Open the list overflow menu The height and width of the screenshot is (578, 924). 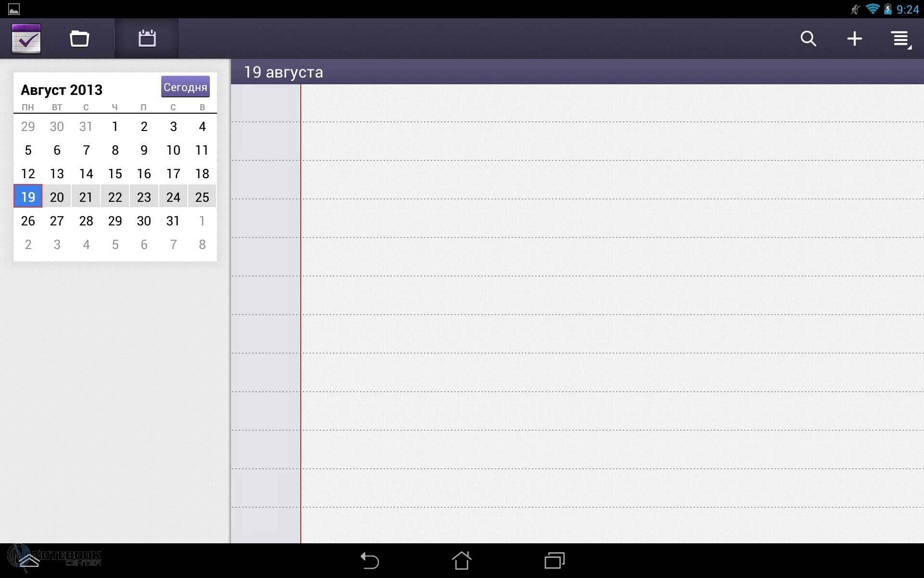click(900, 39)
